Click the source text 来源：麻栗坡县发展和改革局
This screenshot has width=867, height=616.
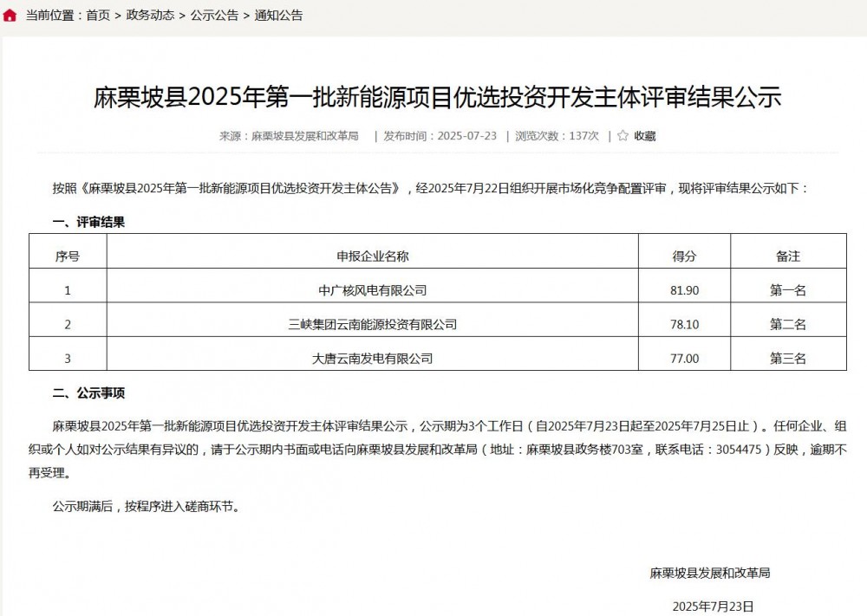pyautogui.click(x=289, y=136)
